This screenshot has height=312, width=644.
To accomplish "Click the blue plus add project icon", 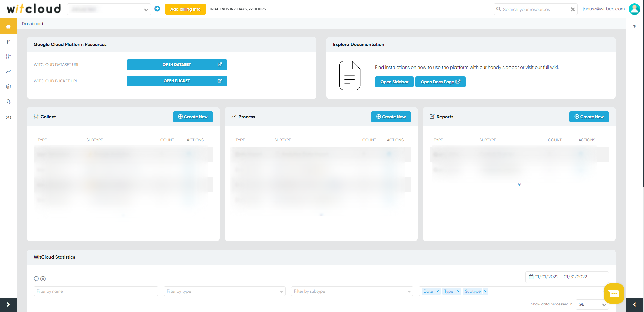I will click(x=157, y=9).
